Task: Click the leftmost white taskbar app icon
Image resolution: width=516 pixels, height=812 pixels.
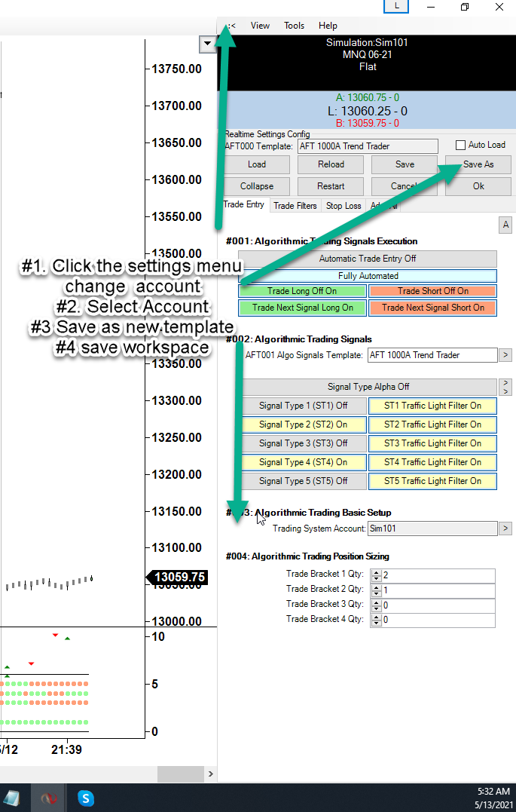Action: coord(11,798)
